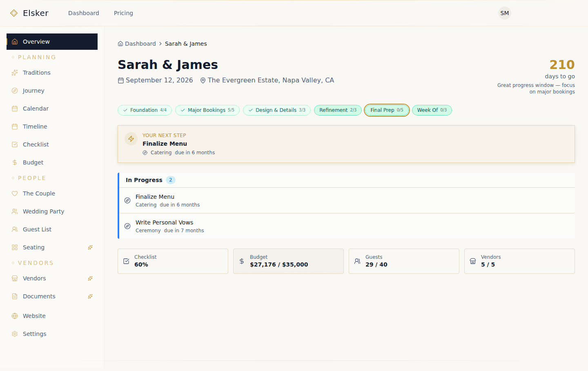This screenshot has width=588, height=371.
Task: Open the Journey section via its spiral icon
Action: 14,90
